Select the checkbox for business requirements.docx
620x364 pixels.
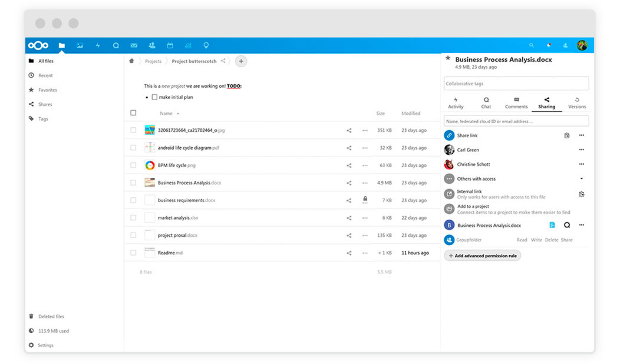[133, 200]
